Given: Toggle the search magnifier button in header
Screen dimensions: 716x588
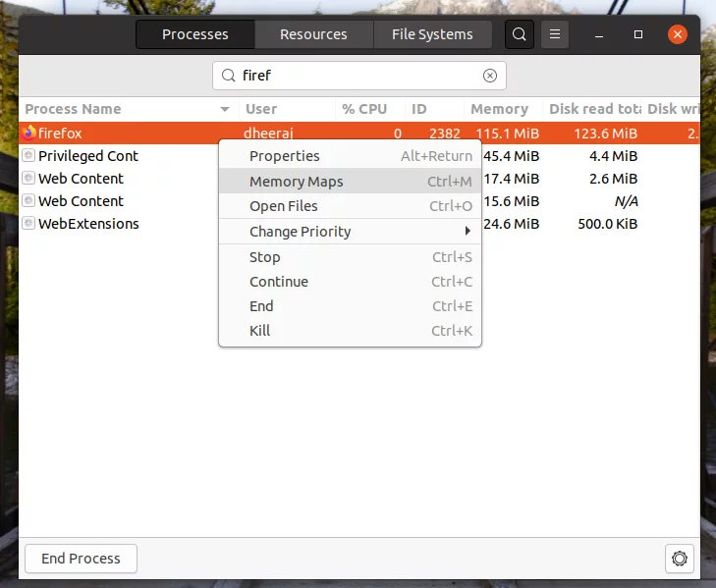Looking at the screenshot, I should [520, 34].
